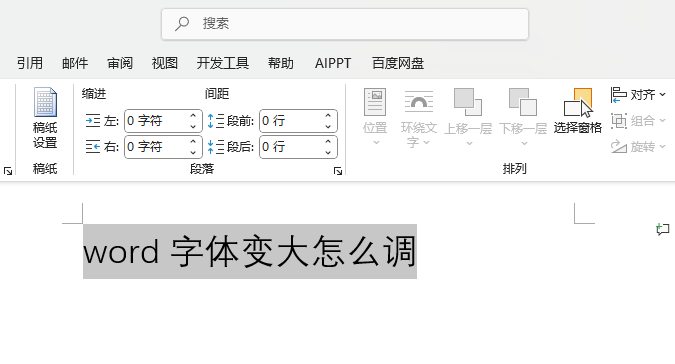The height and width of the screenshot is (364, 675).
Task: Click the 上移一层 bring forward icon
Action: click(468, 102)
